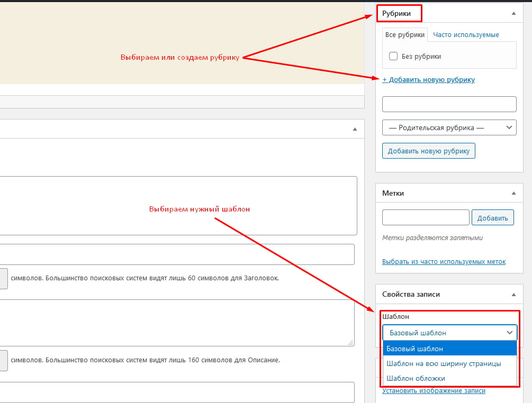Image resolution: width=532 pixels, height=403 pixels.
Task: Collapse the Рубрики panel arrow
Action: [513, 14]
